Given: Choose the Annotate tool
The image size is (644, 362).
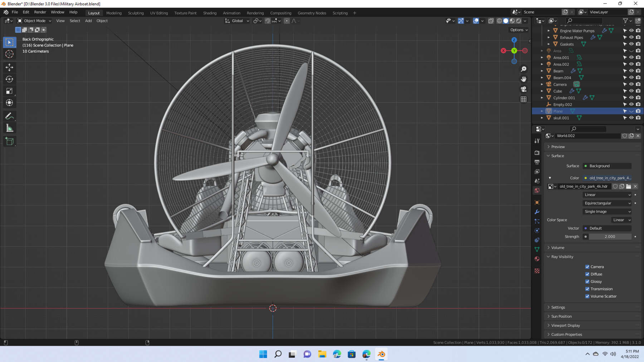Looking at the screenshot, I should coord(9,116).
